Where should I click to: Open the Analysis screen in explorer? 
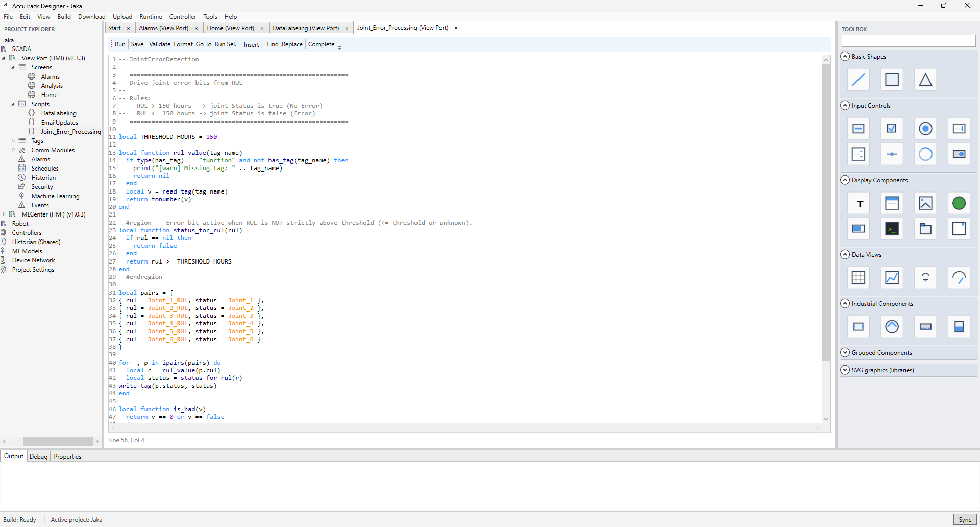[52, 86]
